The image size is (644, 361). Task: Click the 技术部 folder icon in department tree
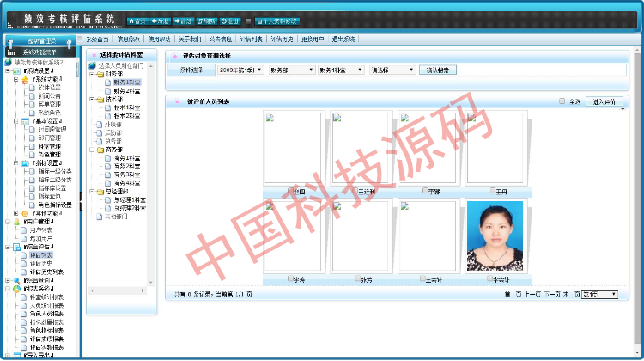pyautogui.click(x=98, y=99)
